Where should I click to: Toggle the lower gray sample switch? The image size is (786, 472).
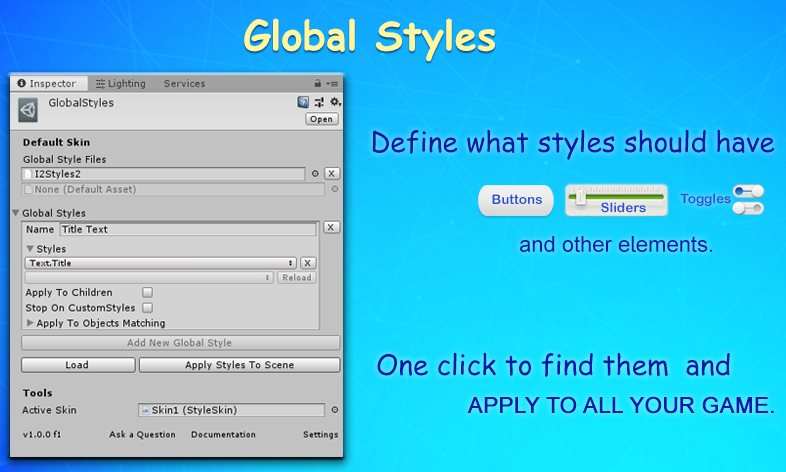click(748, 208)
